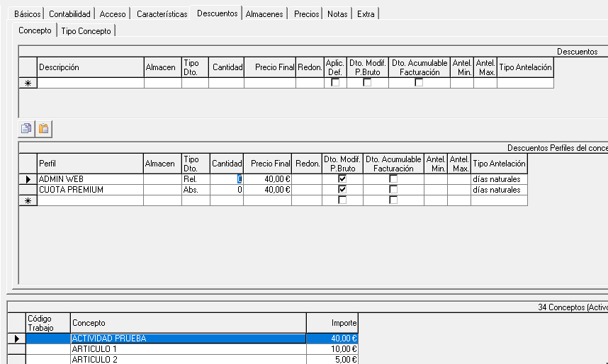Image resolution: width=608 pixels, height=364 pixels.
Task: Uncheck Dto. Modif. P.Bruto for CUOTA PREMIUM
Action: click(x=342, y=190)
